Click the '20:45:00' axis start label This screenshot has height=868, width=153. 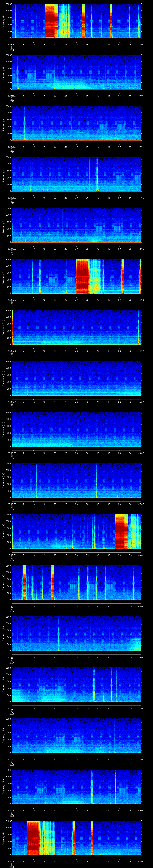(12, 453)
